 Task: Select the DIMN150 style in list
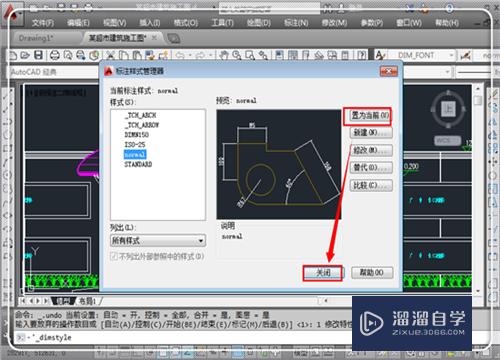click(x=136, y=135)
